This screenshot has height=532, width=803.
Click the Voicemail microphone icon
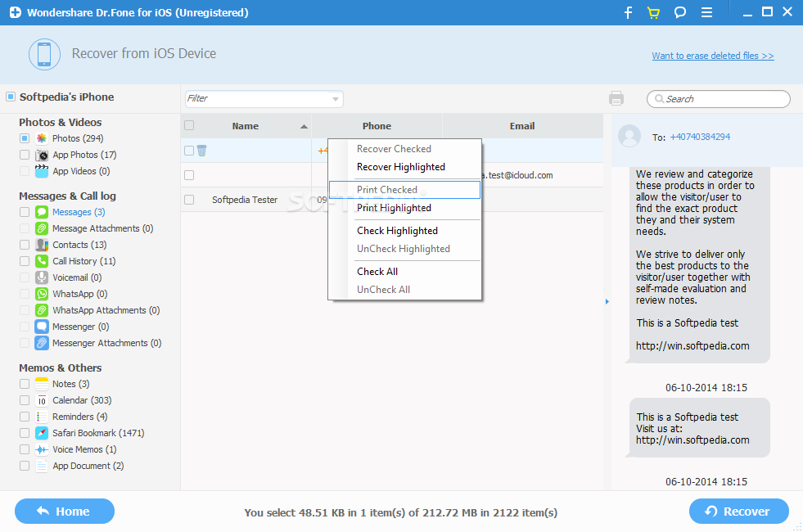pyautogui.click(x=42, y=277)
